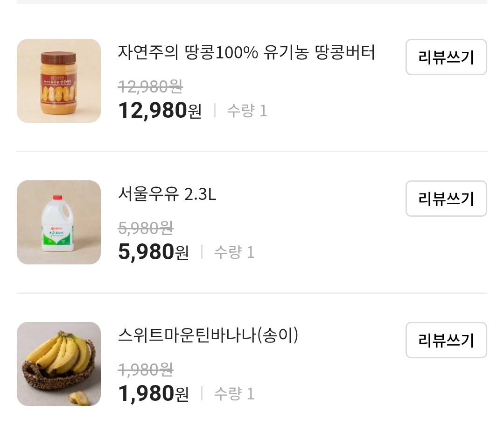
Task: Click the strikethrough 1,980원 original price
Action: pos(145,369)
